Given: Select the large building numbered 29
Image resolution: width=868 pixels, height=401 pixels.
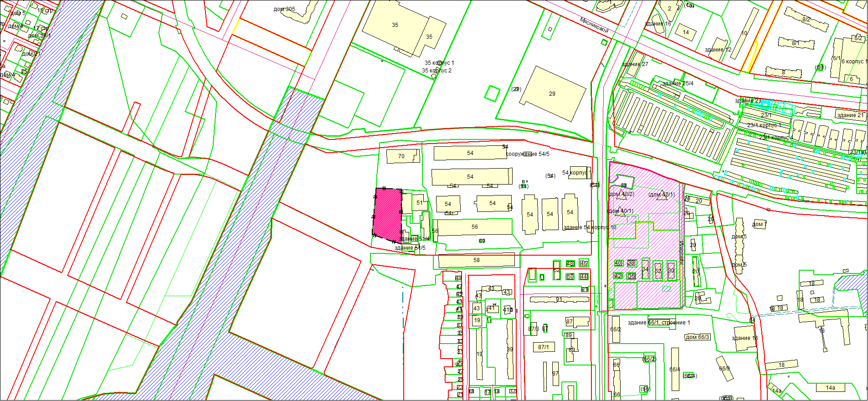Looking at the screenshot, I should (x=552, y=93).
